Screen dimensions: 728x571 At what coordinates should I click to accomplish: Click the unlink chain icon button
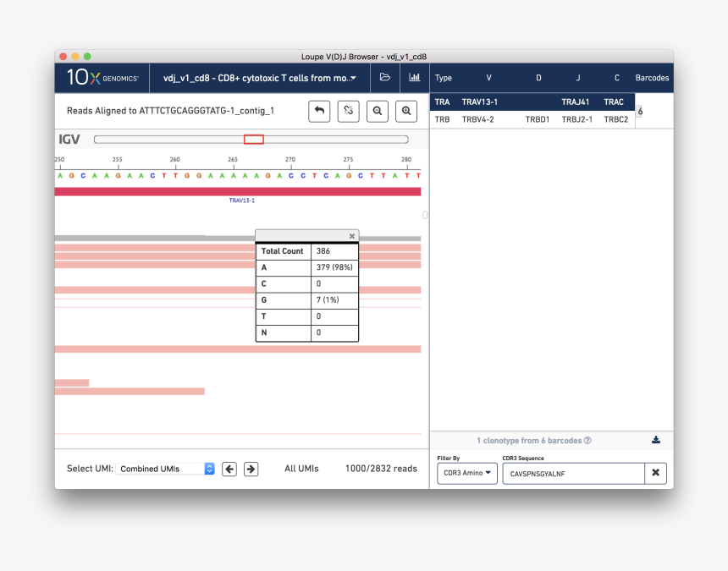[x=348, y=111]
